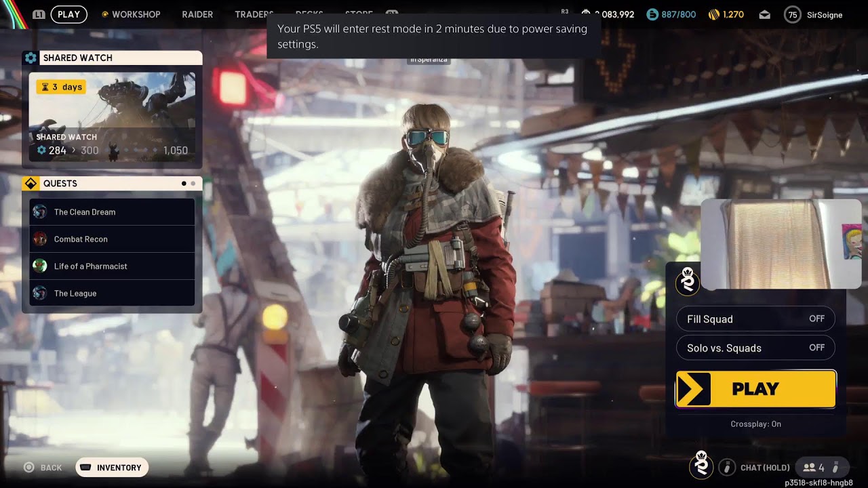
Task: Click Chat (Hold) button
Action: [765, 468]
